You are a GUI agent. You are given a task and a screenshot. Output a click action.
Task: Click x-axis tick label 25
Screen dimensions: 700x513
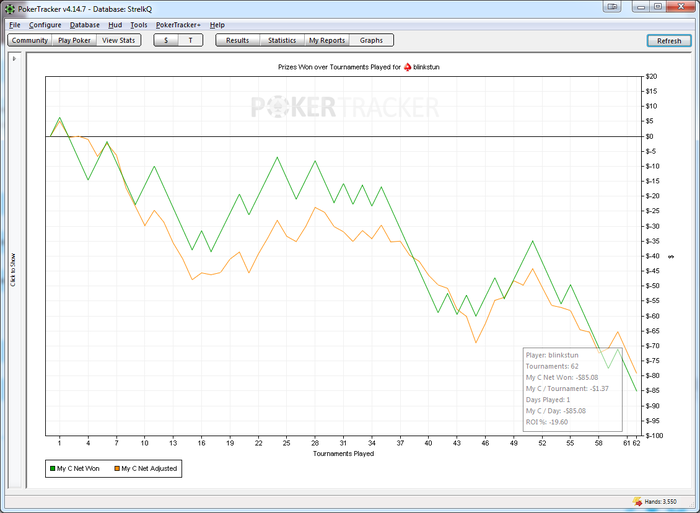(287, 443)
